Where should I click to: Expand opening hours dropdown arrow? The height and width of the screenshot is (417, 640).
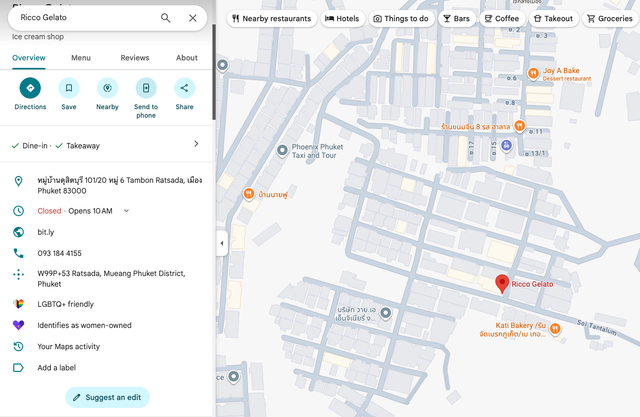click(x=127, y=211)
